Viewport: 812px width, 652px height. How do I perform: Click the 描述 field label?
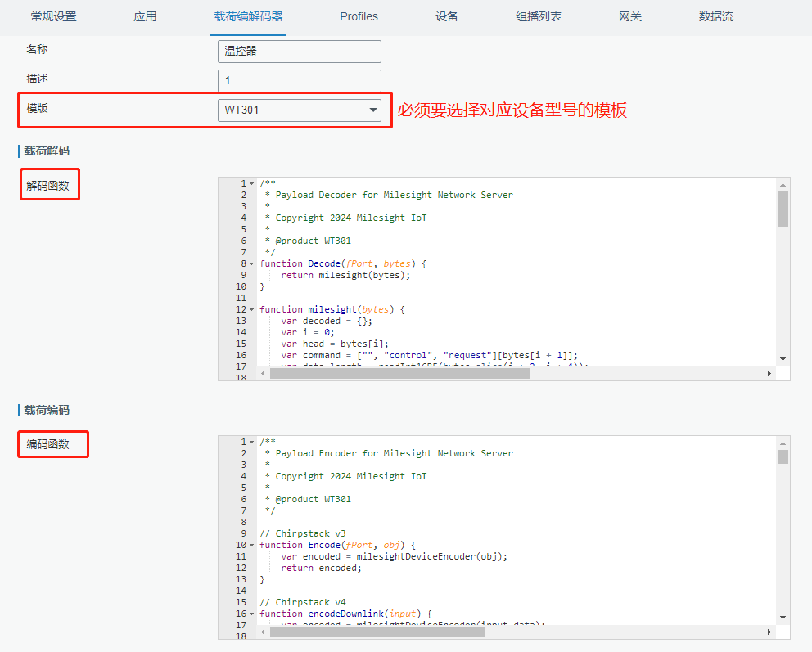pos(38,79)
